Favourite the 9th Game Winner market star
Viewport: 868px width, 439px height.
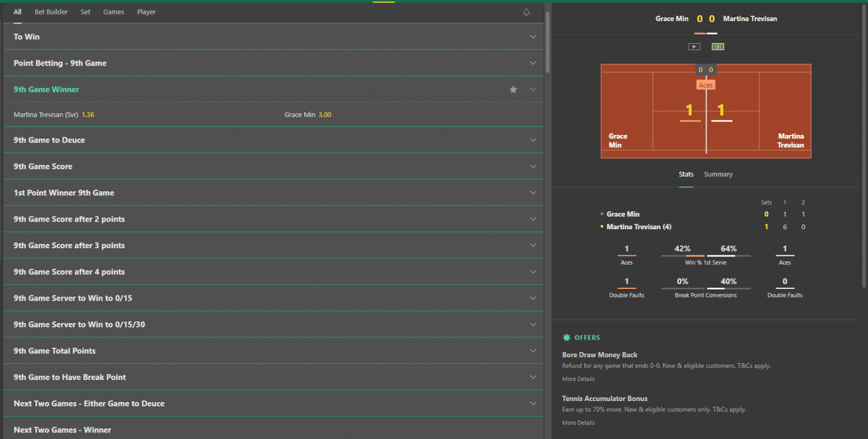tap(513, 89)
